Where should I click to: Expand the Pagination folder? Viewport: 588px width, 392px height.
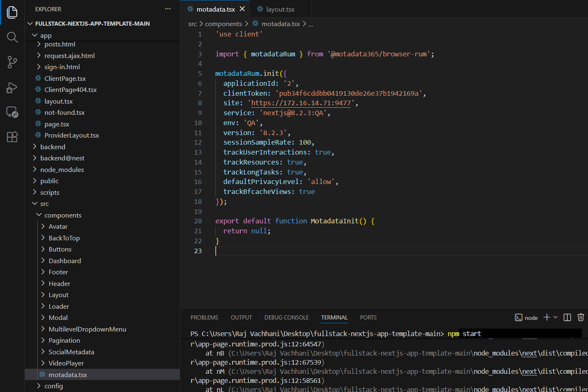(102, 340)
